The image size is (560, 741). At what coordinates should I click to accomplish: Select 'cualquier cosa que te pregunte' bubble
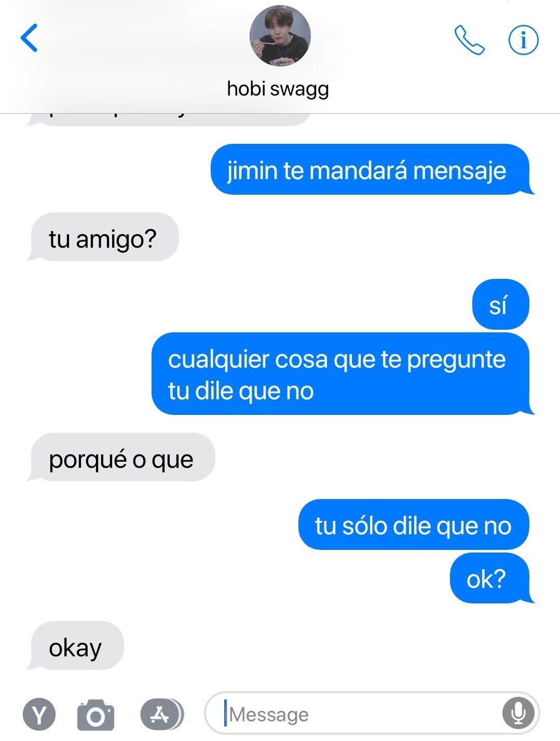(341, 374)
